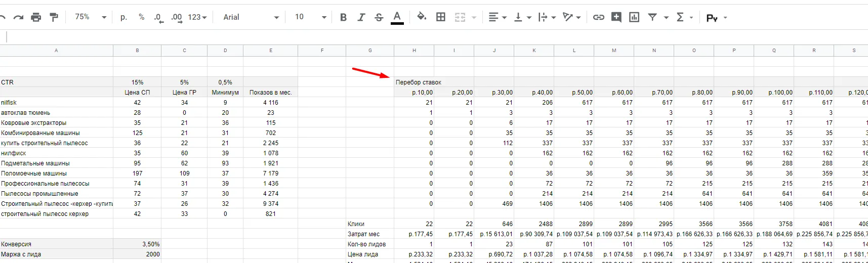Select the р.10,00 bid header cell
The width and height of the screenshot is (868, 263).
(x=414, y=92)
